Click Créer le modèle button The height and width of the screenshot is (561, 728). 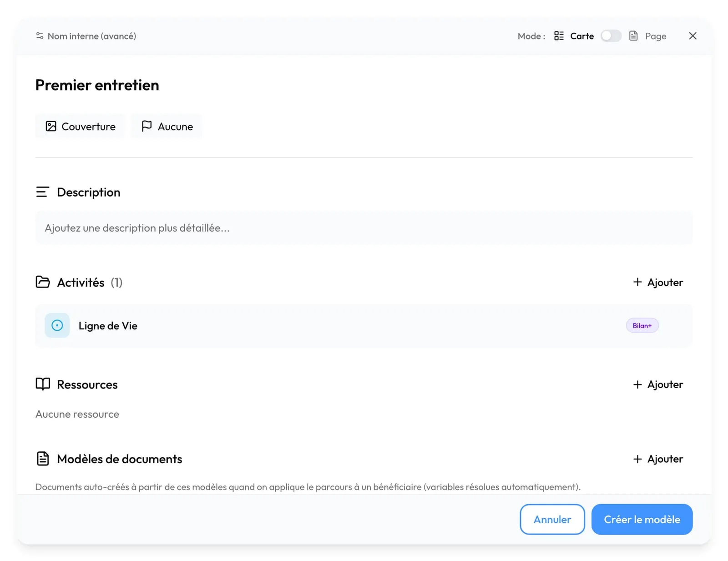[642, 519]
